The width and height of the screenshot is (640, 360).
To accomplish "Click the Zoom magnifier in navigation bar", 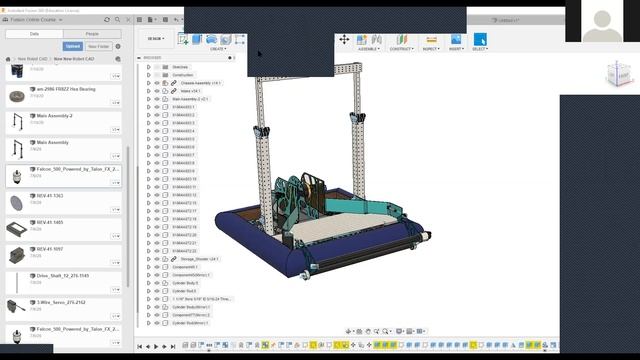I will click(376, 331).
